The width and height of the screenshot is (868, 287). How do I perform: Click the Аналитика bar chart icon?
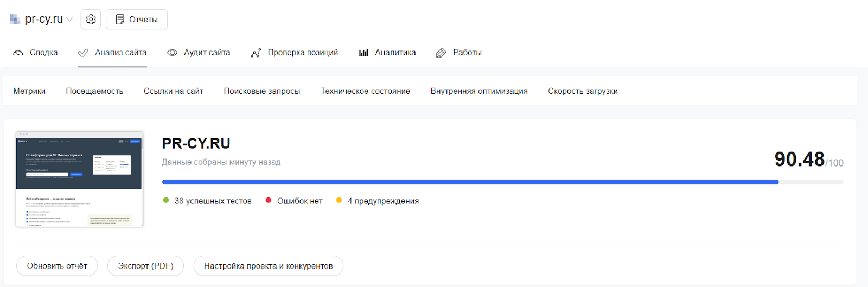coord(363,53)
